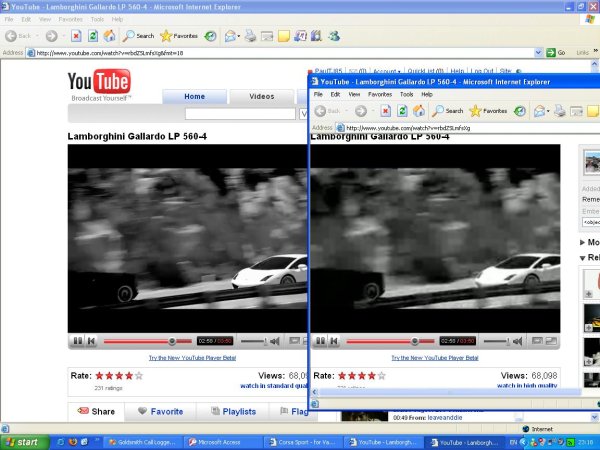Image resolution: width=600 pixels, height=450 pixels.
Task: Click the Back button in back IE window
Action: (18, 36)
